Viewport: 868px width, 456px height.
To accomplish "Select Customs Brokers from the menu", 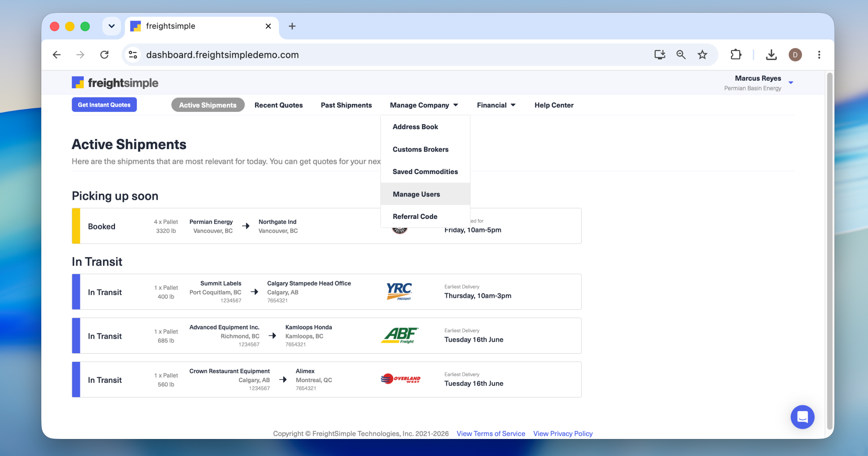I will [425, 149].
